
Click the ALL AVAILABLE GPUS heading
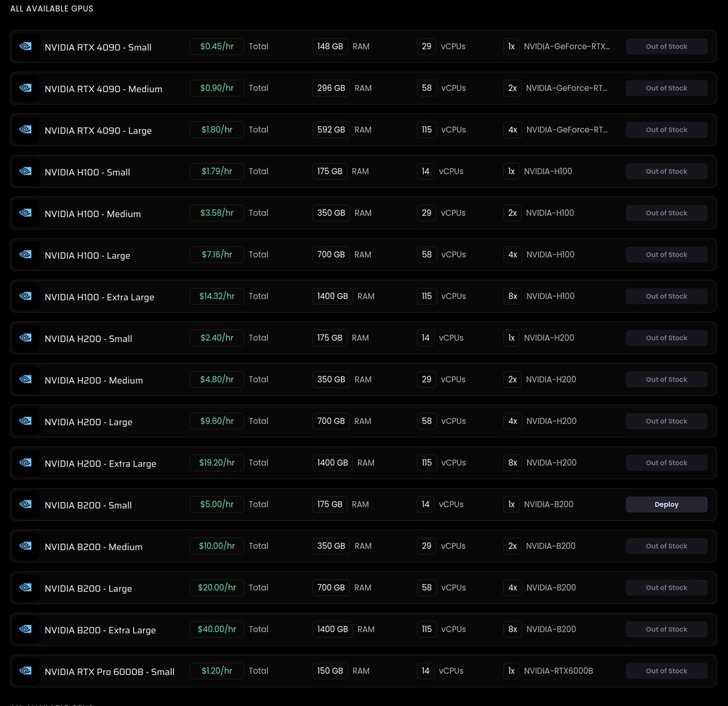(52, 8)
